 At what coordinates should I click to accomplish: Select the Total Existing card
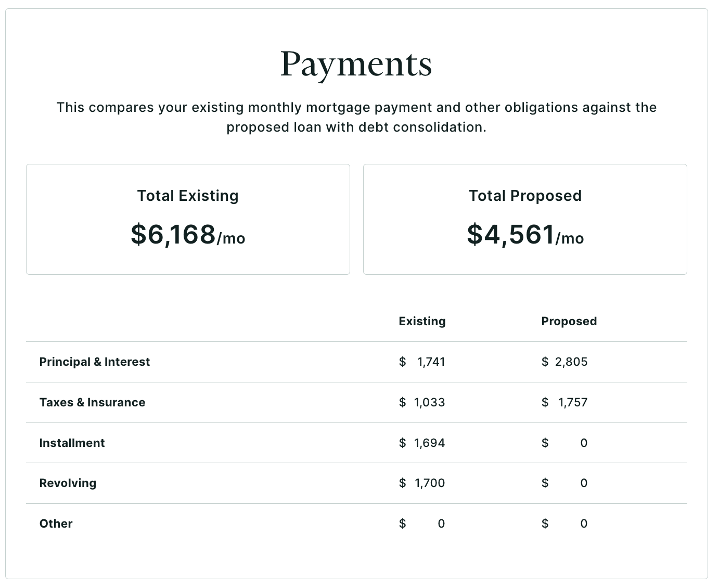tap(188, 219)
